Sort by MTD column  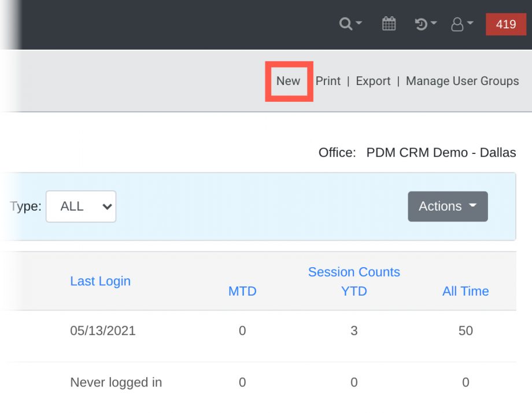click(x=242, y=291)
